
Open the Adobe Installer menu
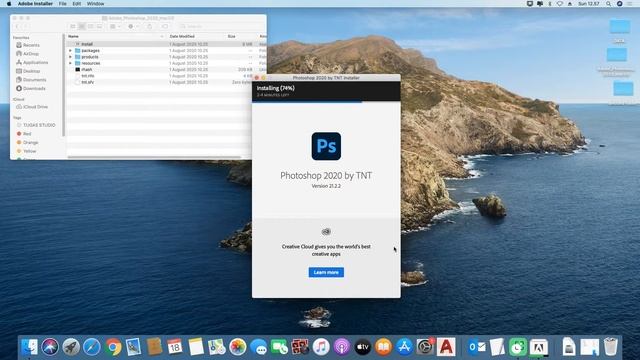coord(35,4)
